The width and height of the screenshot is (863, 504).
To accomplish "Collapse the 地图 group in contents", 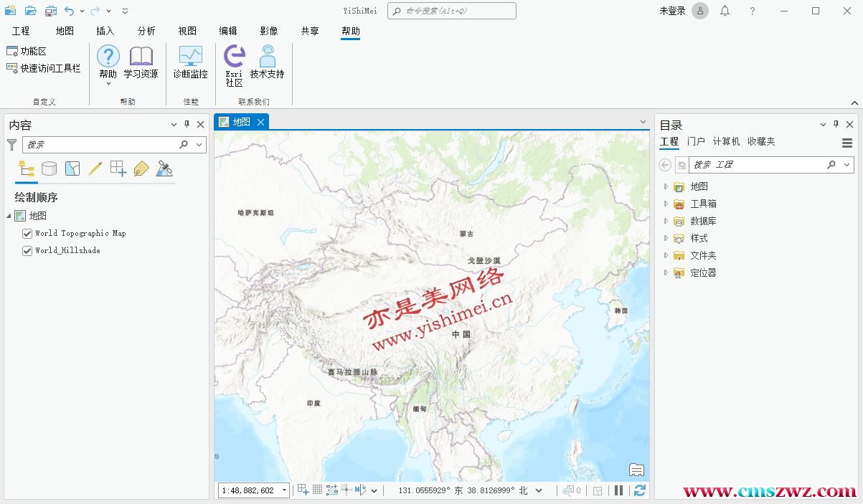I will pyautogui.click(x=9, y=216).
